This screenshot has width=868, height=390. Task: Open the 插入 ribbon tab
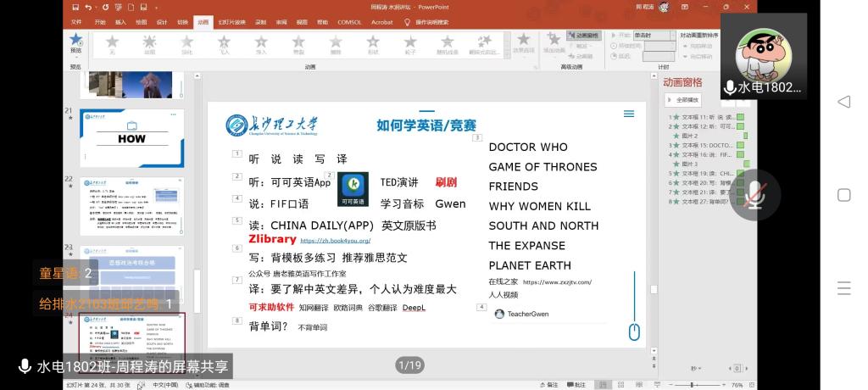point(120,22)
